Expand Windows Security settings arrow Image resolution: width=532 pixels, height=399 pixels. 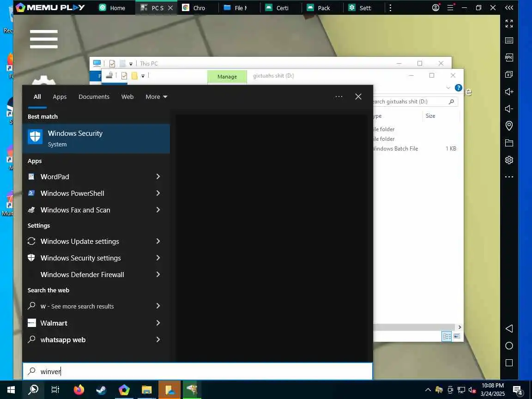[158, 258]
